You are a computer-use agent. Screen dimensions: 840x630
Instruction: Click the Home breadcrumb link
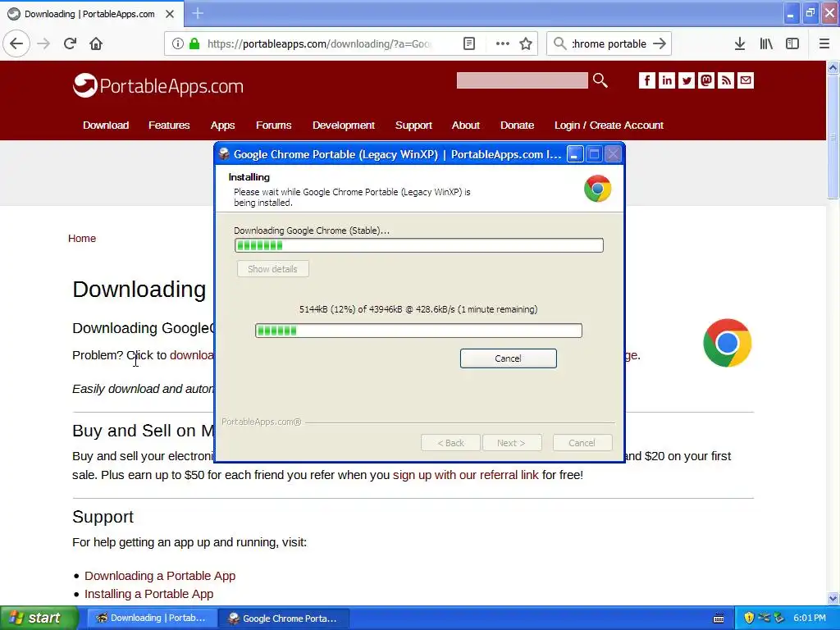[82, 239]
